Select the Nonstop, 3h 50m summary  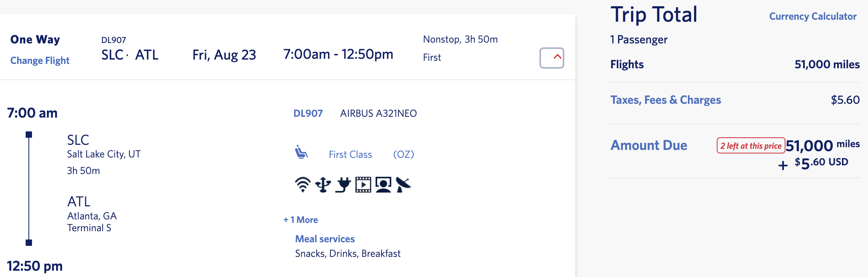click(460, 39)
